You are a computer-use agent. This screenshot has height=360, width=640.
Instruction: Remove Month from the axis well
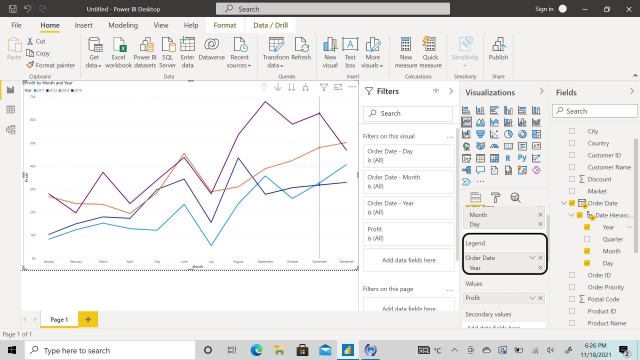point(540,215)
